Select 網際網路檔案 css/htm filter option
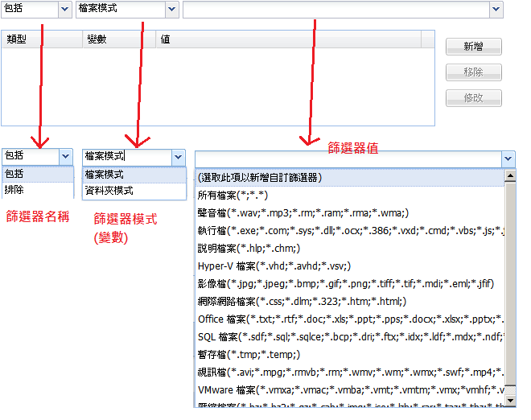This screenshot has width=531, height=420. pos(349,302)
